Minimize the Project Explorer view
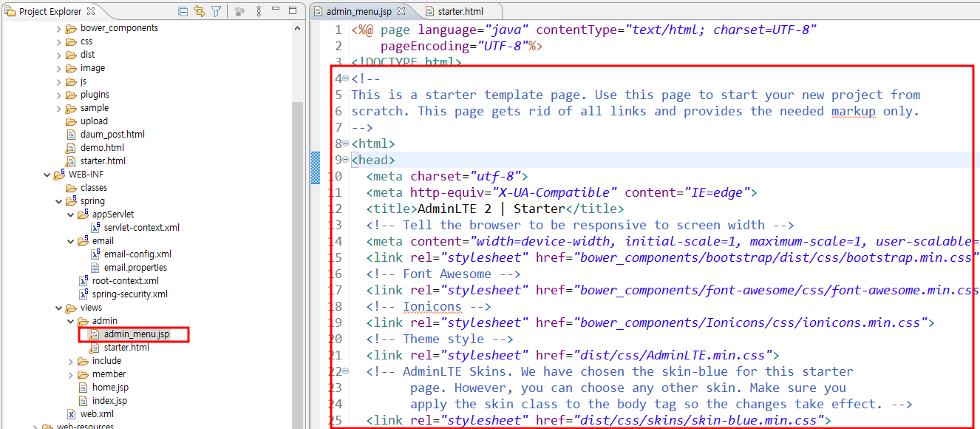This screenshot has width=980, height=429. click(277, 10)
